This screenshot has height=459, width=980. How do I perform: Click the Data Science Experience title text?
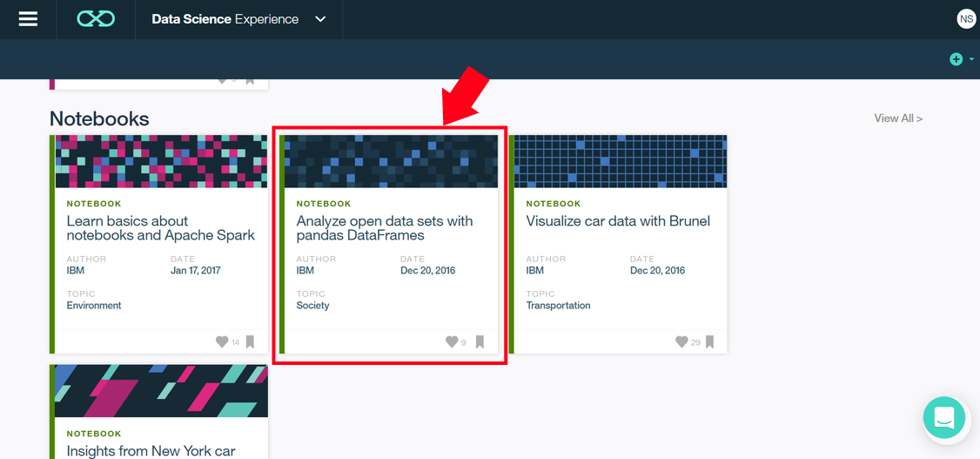point(225,19)
